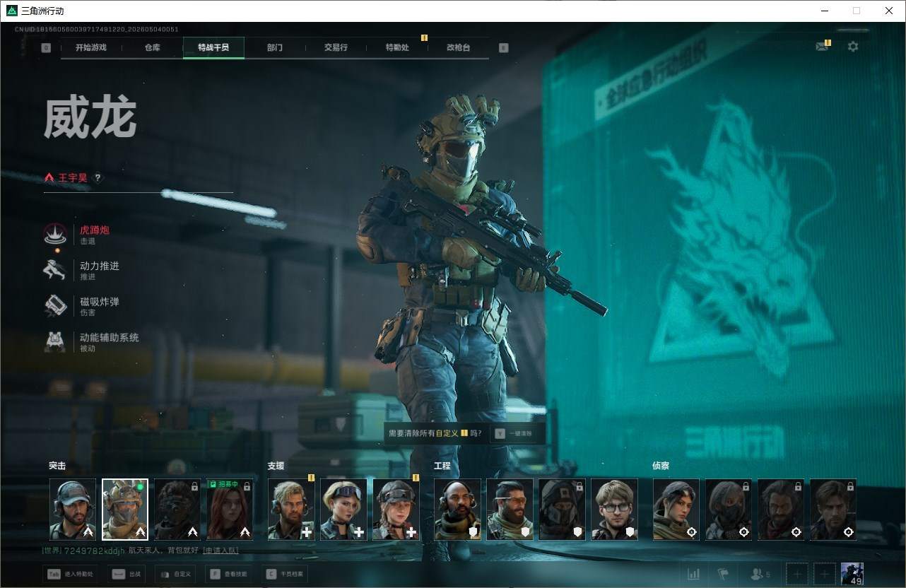Open the player avatar showing level 49

852,574
